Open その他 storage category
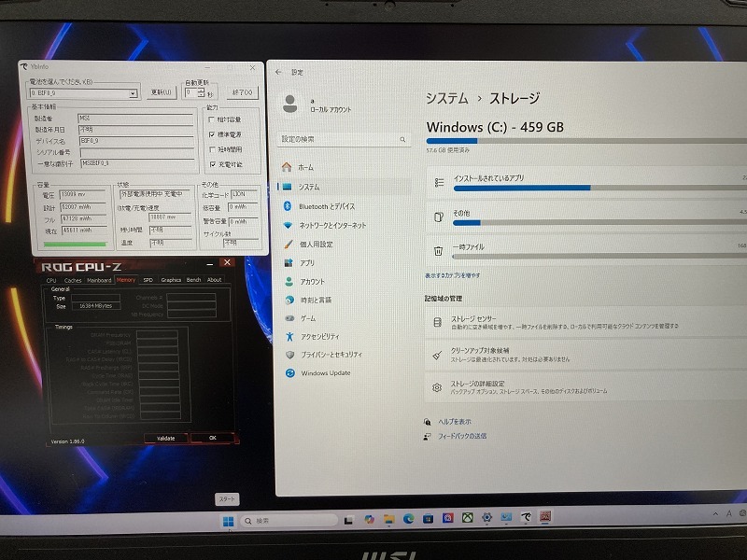The height and width of the screenshot is (560, 747). point(586,217)
